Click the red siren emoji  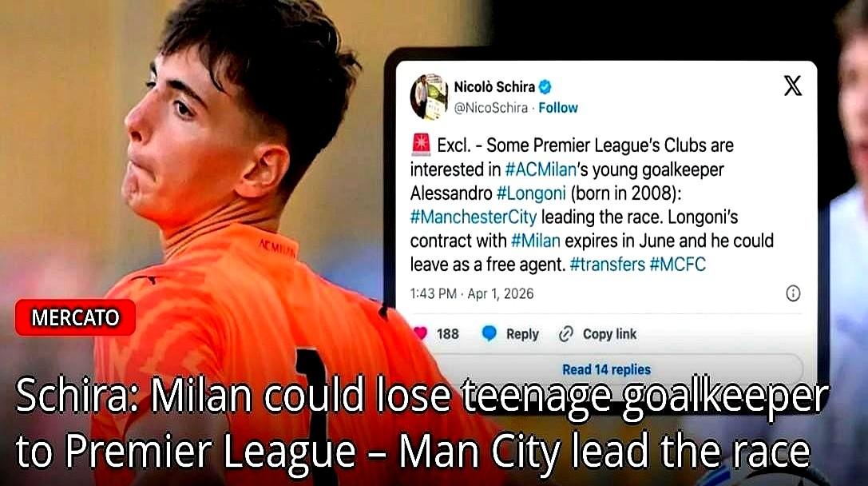click(x=422, y=144)
